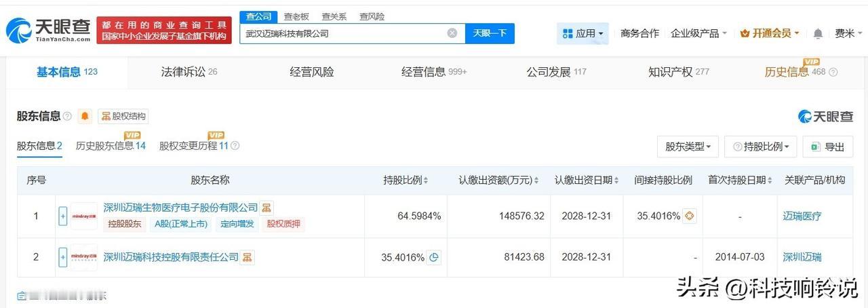The image size is (868, 308).
Task: Click 定向增发 tag
Action: point(237,225)
